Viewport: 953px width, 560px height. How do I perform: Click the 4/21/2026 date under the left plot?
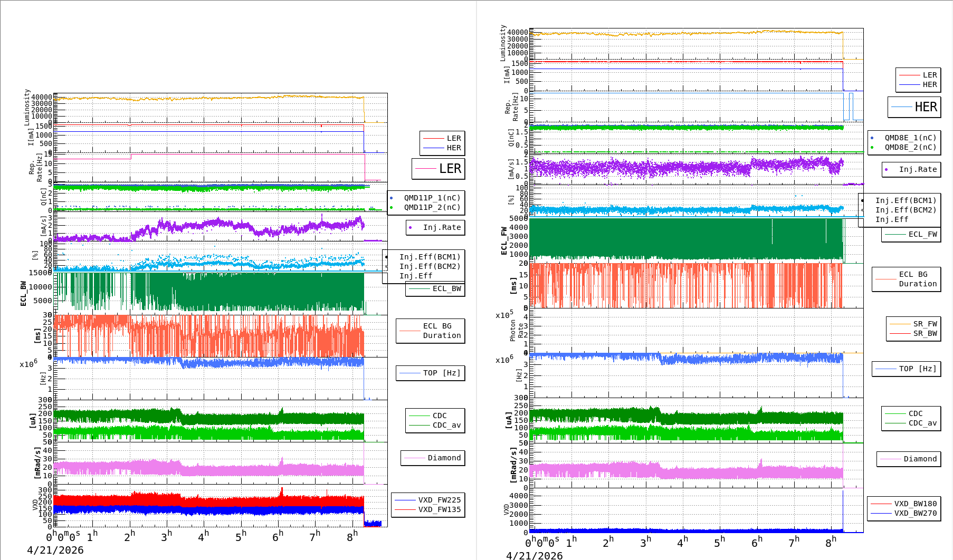(x=55, y=550)
